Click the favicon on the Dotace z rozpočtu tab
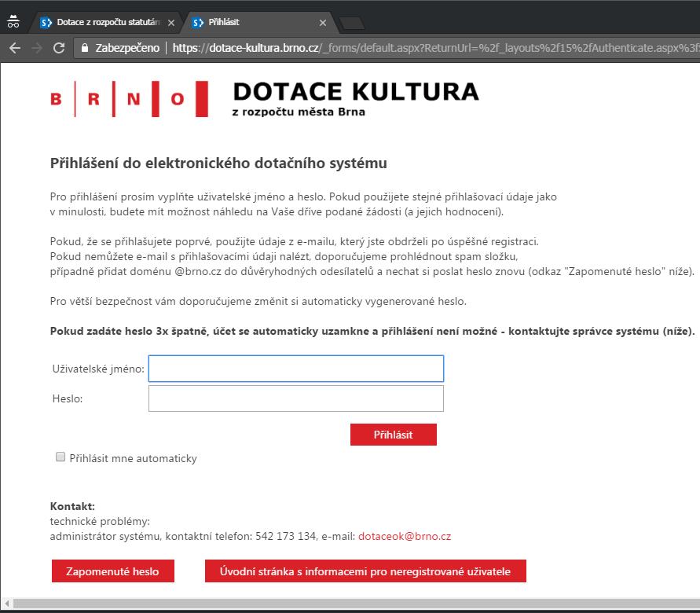This screenshot has height=613, width=700. tap(46, 22)
